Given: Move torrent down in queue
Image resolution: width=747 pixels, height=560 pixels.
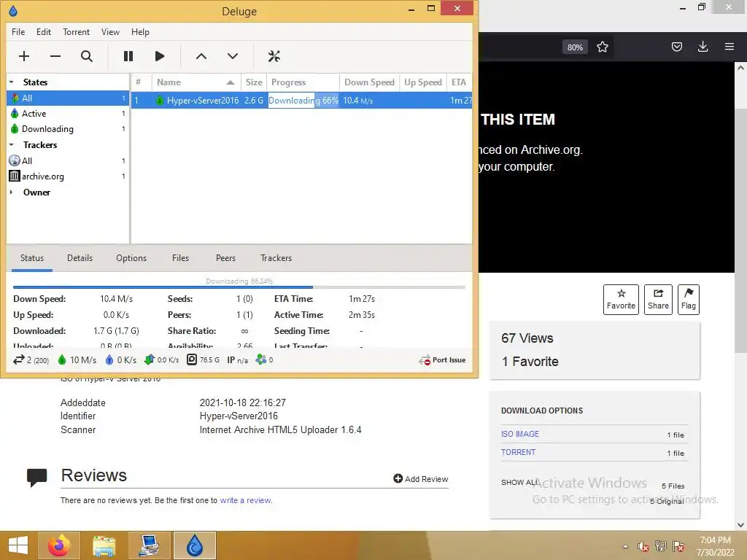Looking at the screenshot, I should pos(233,56).
